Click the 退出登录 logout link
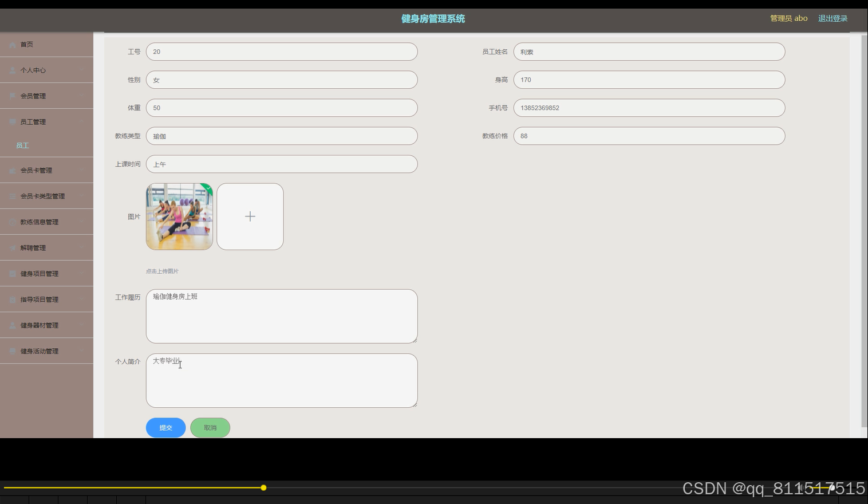The width and height of the screenshot is (868, 504). pyautogui.click(x=833, y=18)
